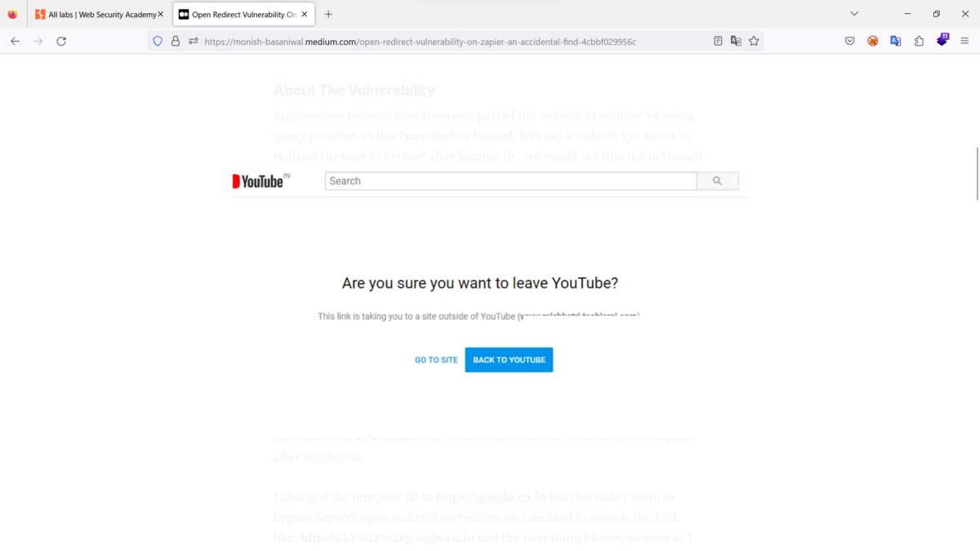
Task: Restore down the Firefox window
Action: [x=937, y=14]
